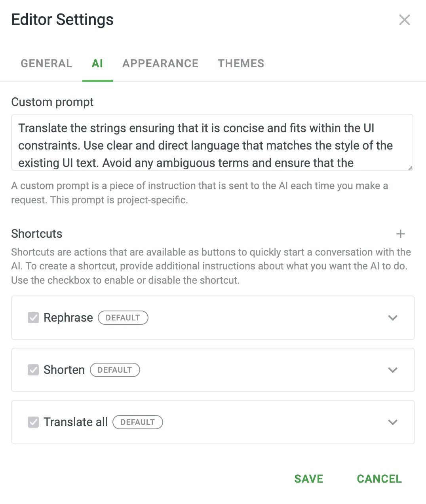The width and height of the screenshot is (426, 504).
Task: Click the Shortcuts section heading
Action: pos(36,234)
